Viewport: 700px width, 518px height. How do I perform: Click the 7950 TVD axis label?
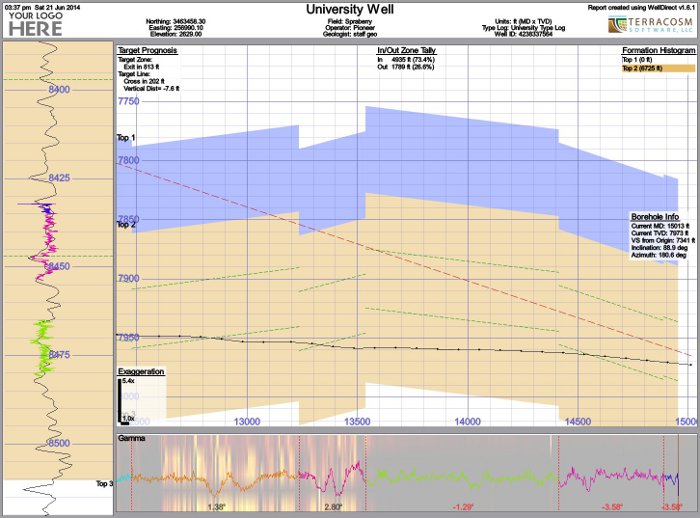129,338
